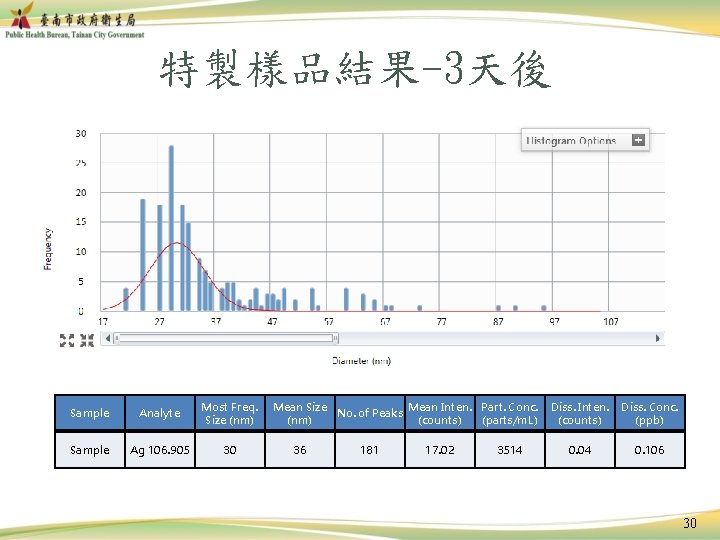
Task: Click the most frequent size value 30
Action: coord(230,450)
